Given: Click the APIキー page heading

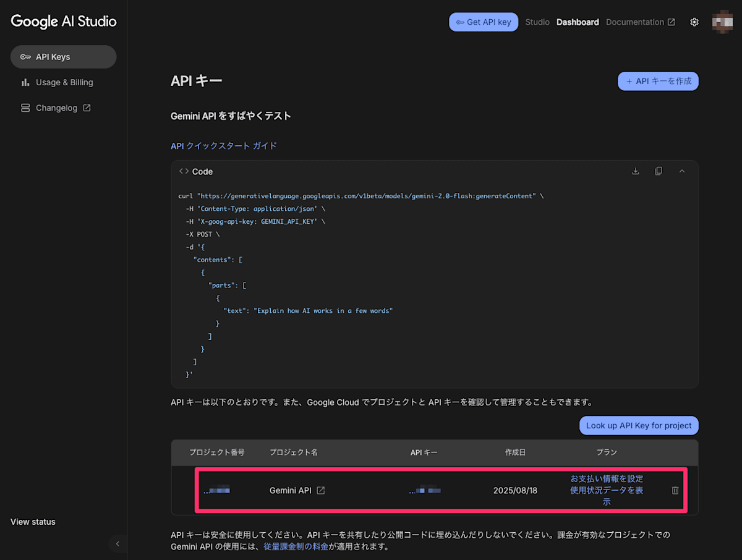Looking at the screenshot, I should tap(196, 81).
